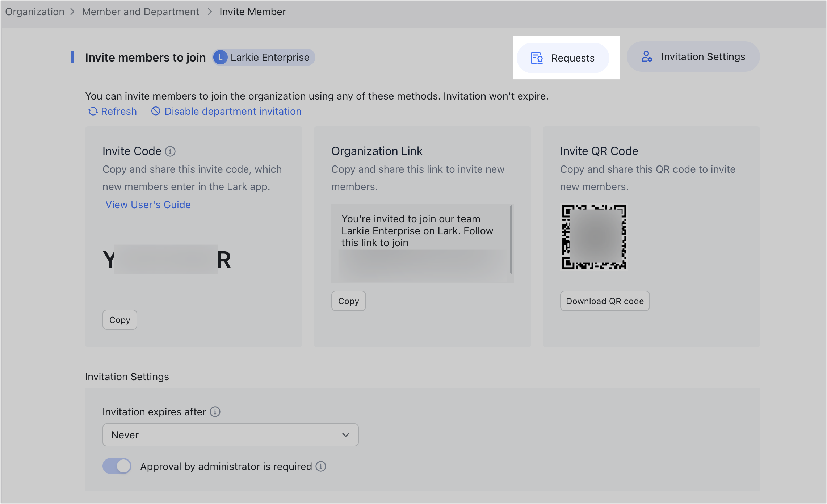Click the Invite members to join heading
The height and width of the screenshot is (504, 827).
point(146,57)
